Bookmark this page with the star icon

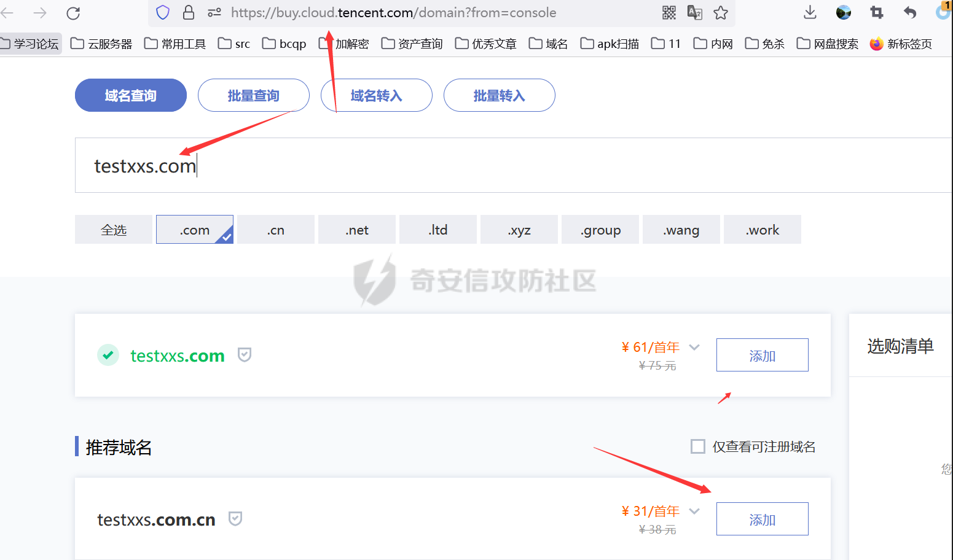tap(721, 12)
